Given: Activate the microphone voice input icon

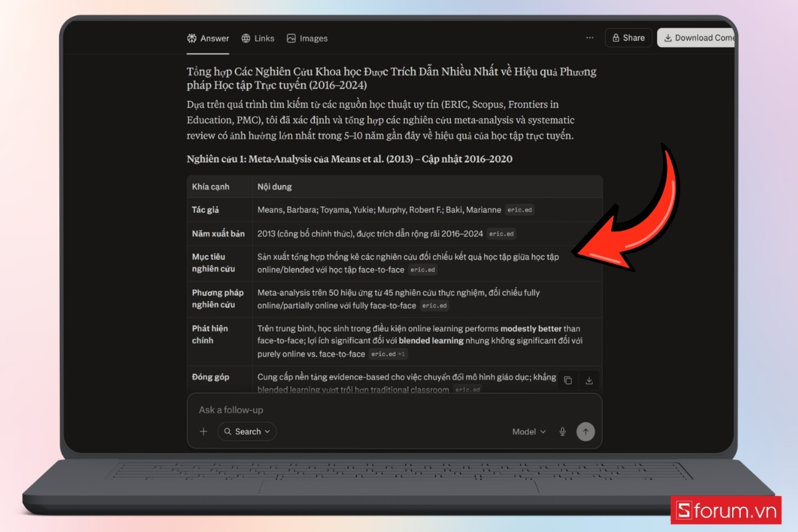Looking at the screenshot, I should [563, 432].
